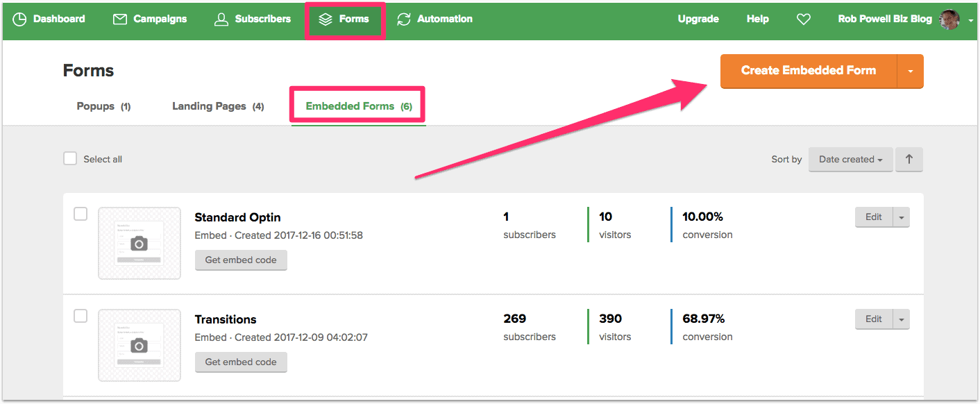Switch to the Popups tab
Viewport: 980px width, 404px height.
[103, 106]
